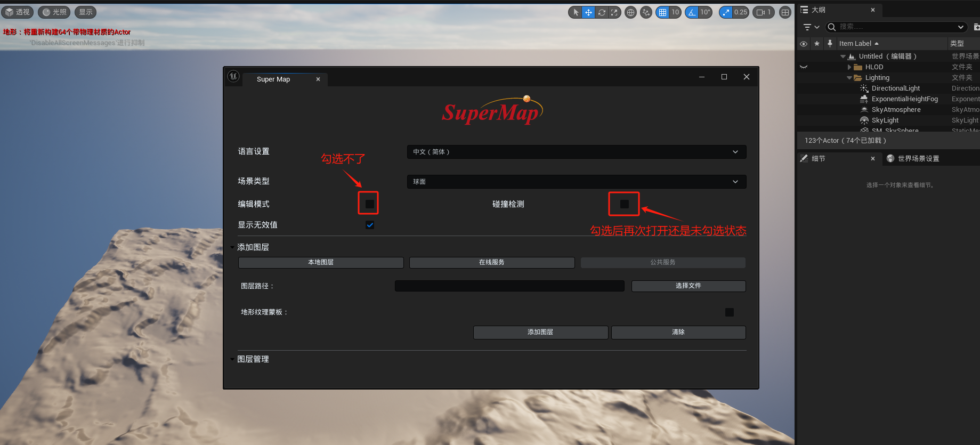Sort outliner by 类型 type column

(x=963, y=43)
